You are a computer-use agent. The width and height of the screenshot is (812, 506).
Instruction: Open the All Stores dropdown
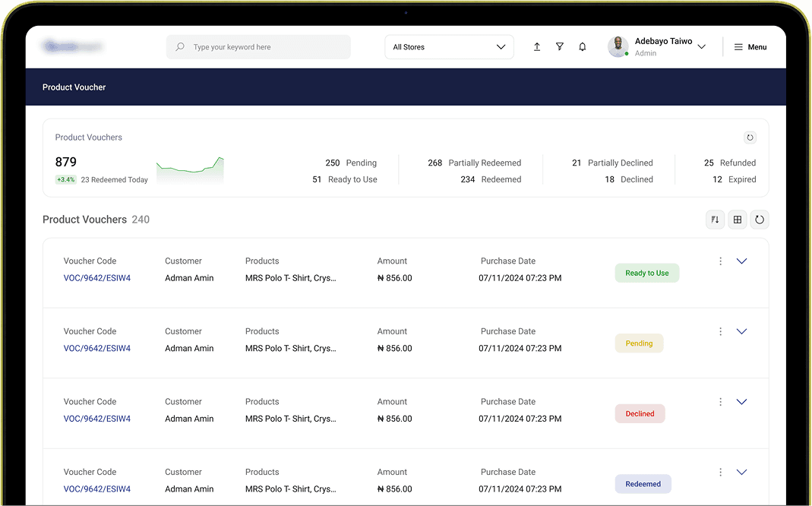(449, 46)
